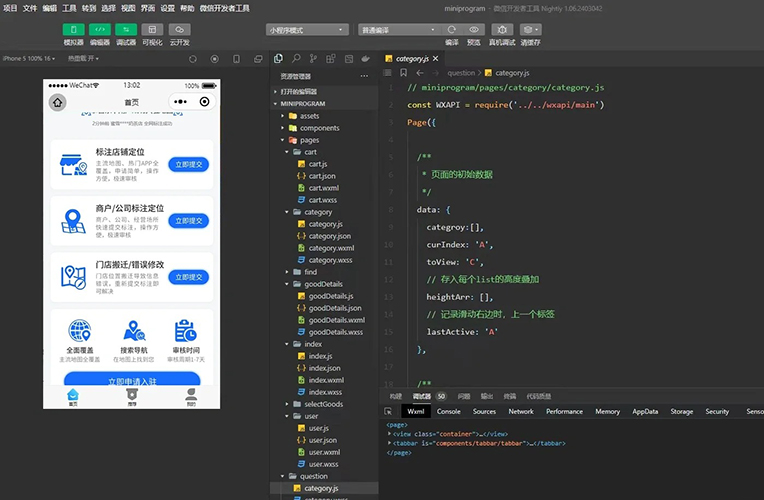Click the simulator refresh icon
The width and height of the screenshot is (764, 500).
coord(193,59)
